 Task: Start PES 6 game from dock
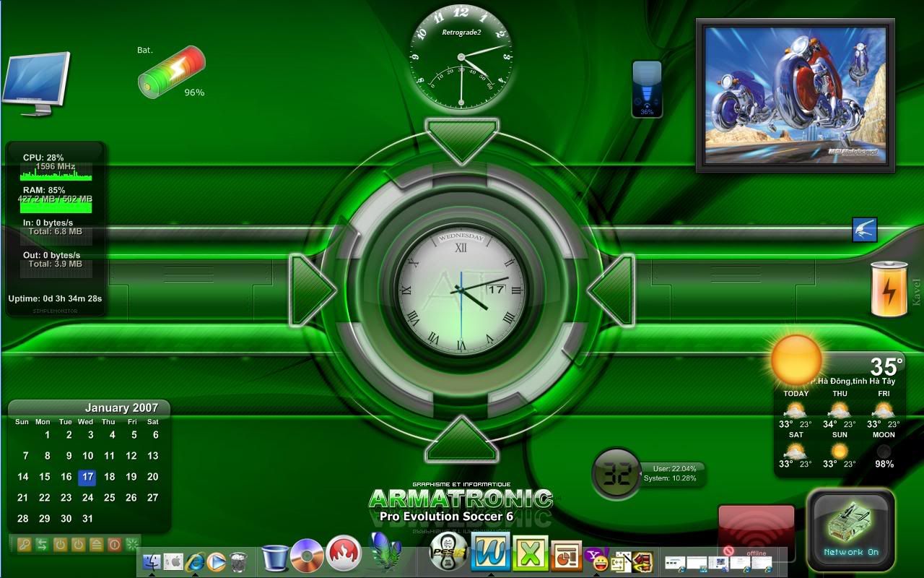coord(448,553)
